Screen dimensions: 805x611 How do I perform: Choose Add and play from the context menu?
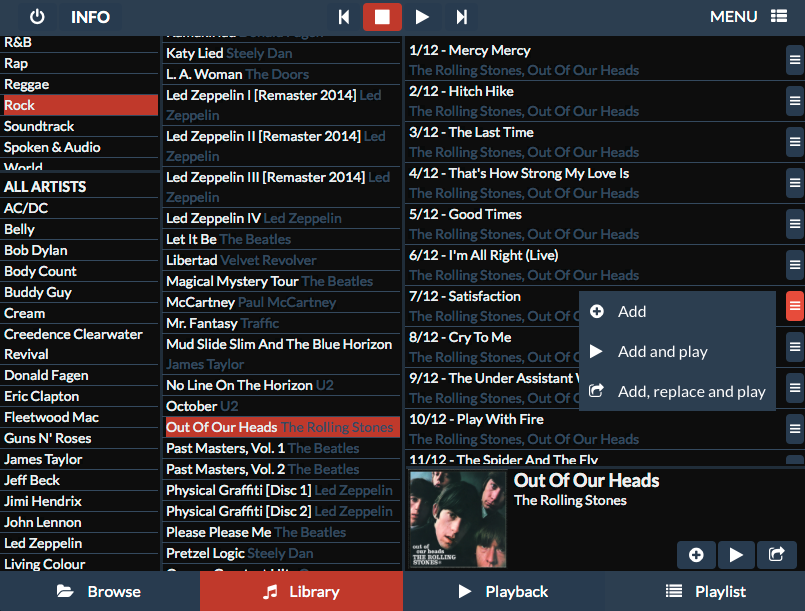[x=677, y=352]
